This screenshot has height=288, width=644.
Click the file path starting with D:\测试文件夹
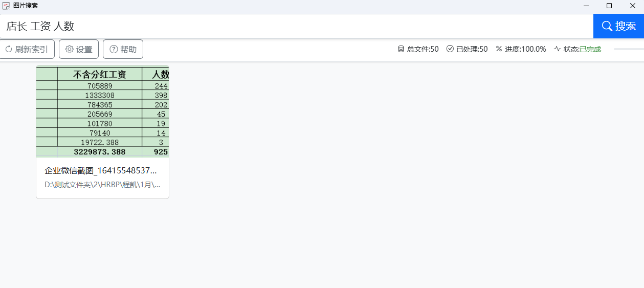[102, 184]
